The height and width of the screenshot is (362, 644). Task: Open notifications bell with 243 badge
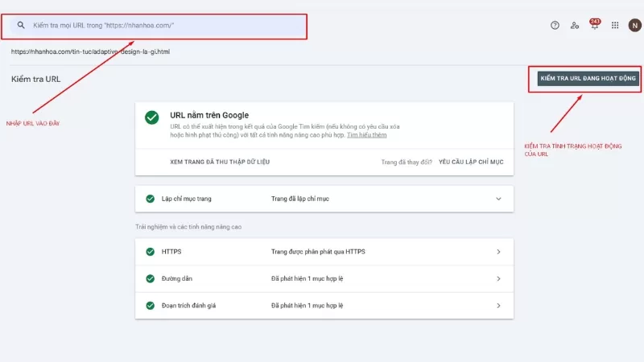[x=594, y=25]
